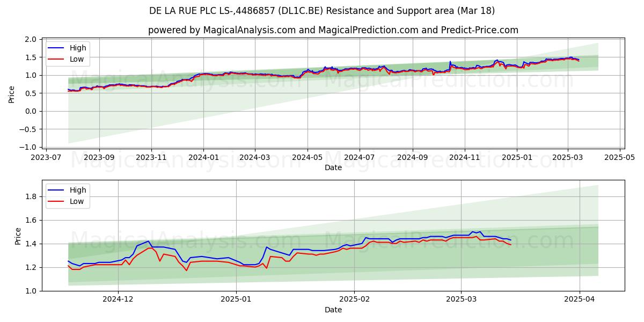Click the 2025-02 x-axis label in the bottom chart

click(x=355, y=300)
